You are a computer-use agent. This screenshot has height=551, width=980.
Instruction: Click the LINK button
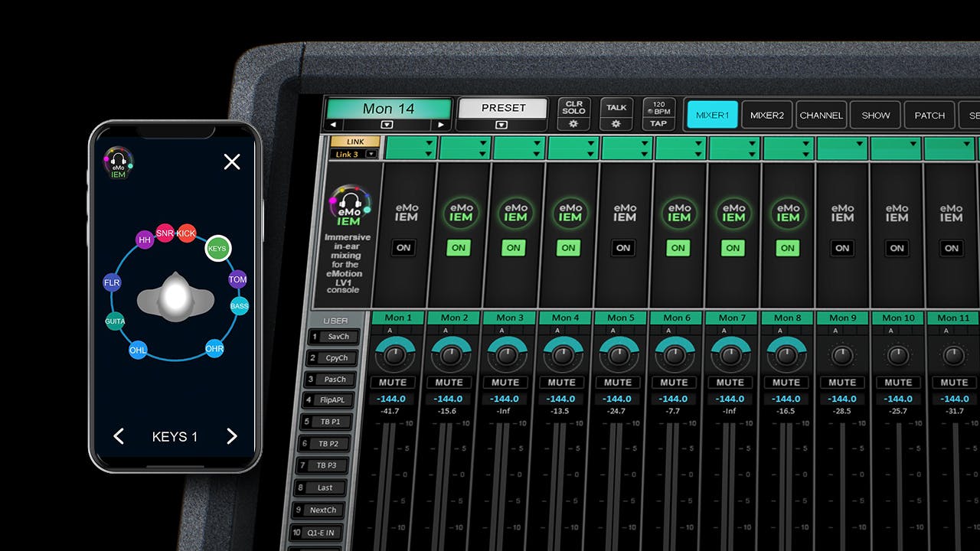[x=355, y=142]
